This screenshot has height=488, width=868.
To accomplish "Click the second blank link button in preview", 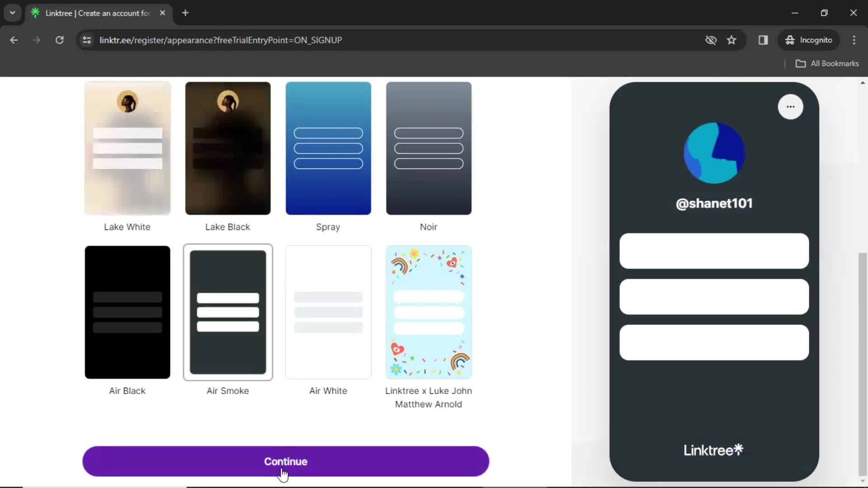I will coord(714,297).
